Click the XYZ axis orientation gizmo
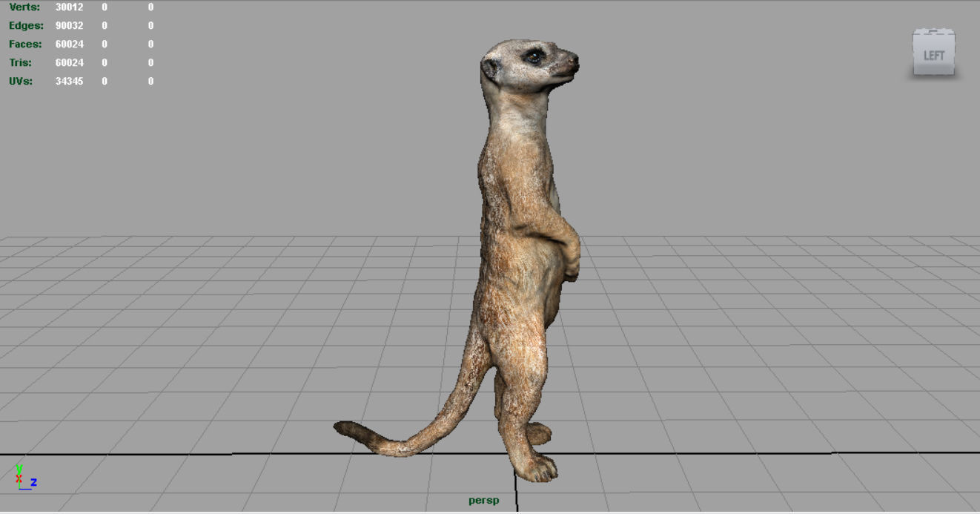Image resolution: width=980 pixels, height=514 pixels. tap(25, 477)
